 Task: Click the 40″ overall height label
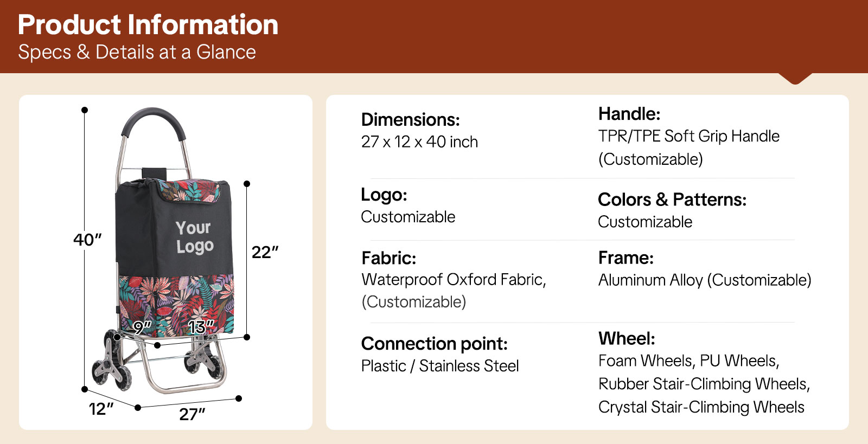(87, 240)
